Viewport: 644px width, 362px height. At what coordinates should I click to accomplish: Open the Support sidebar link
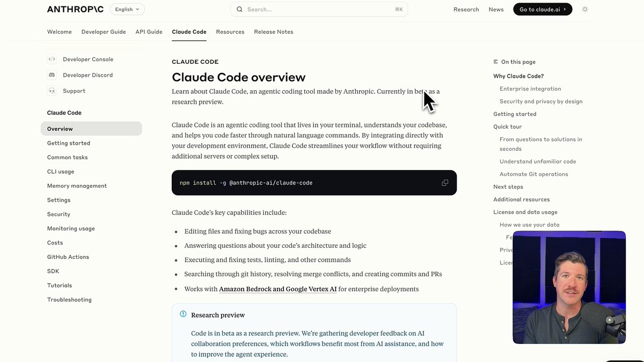pyautogui.click(x=74, y=91)
